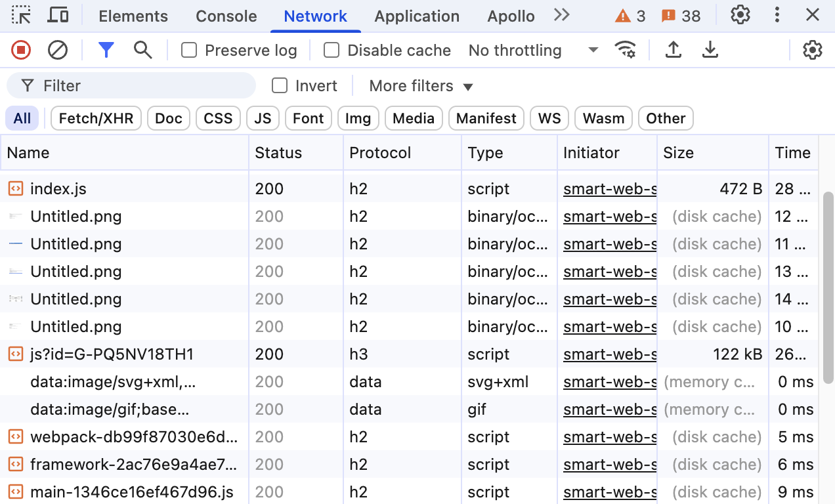This screenshot has height=504, width=835.
Task: Toggle the device toolbar icon
Action: pos(58,15)
